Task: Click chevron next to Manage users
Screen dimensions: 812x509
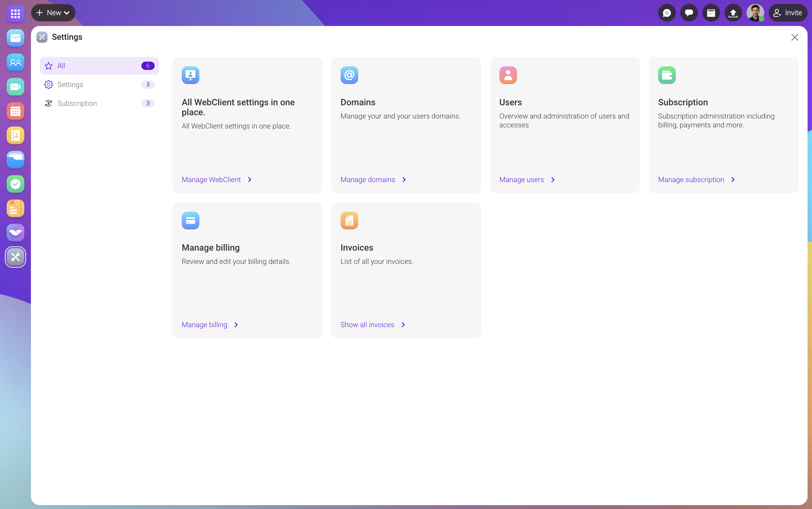Action: point(553,180)
